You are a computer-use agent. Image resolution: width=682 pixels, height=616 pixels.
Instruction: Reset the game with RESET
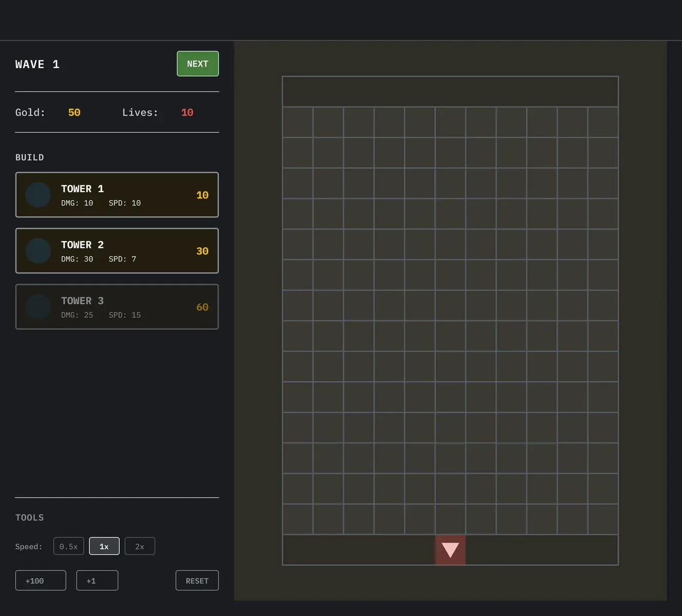(197, 581)
